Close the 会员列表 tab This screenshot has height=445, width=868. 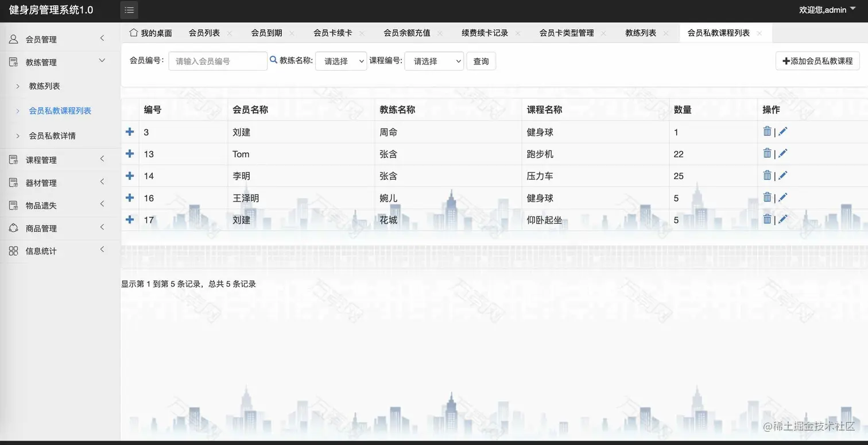coord(230,33)
